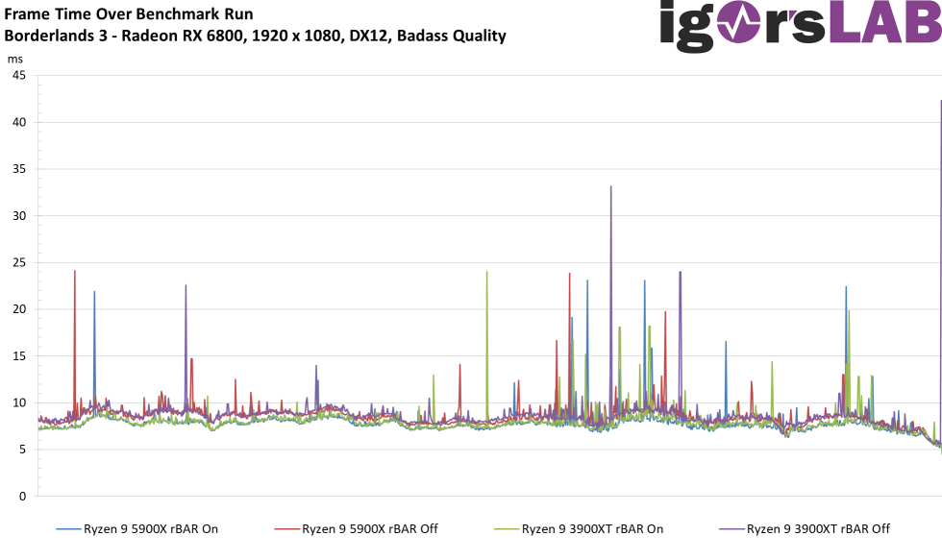This screenshot has width=942, height=560.
Task: Click the 25 y-axis label
Action: [19, 263]
